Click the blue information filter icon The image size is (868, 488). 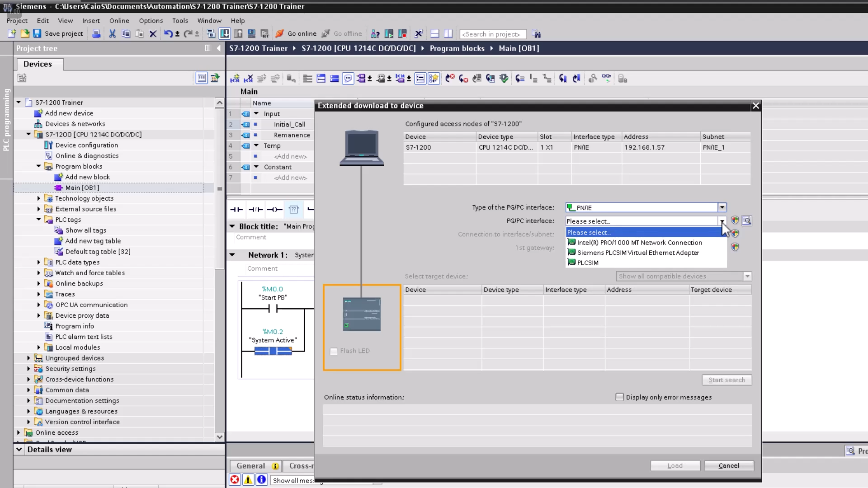point(262,480)
